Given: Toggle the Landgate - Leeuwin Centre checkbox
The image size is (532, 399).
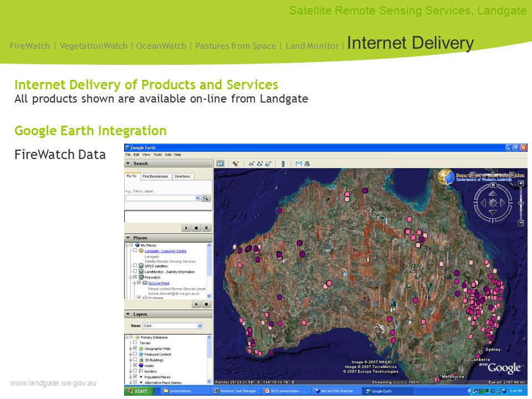Looking at the screenshot, I should (x=135, y=250).
